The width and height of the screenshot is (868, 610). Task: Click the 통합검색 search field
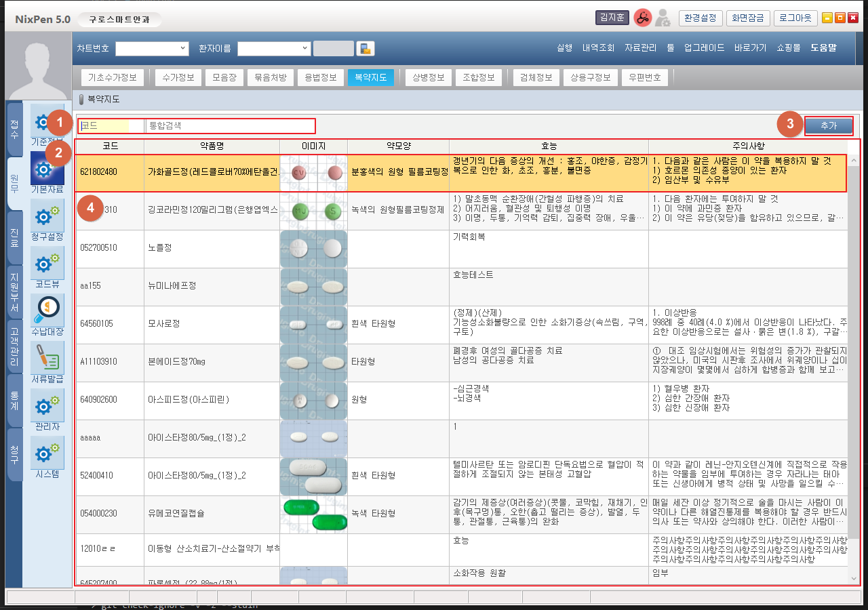230,126
